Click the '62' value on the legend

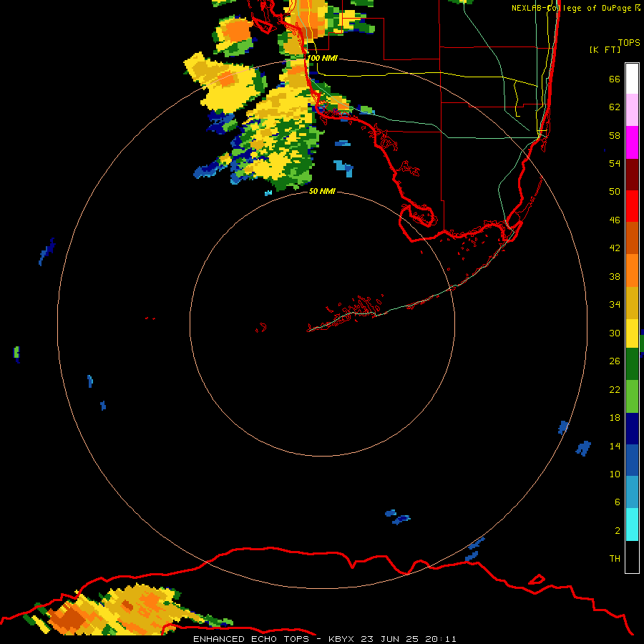(615, 107)
